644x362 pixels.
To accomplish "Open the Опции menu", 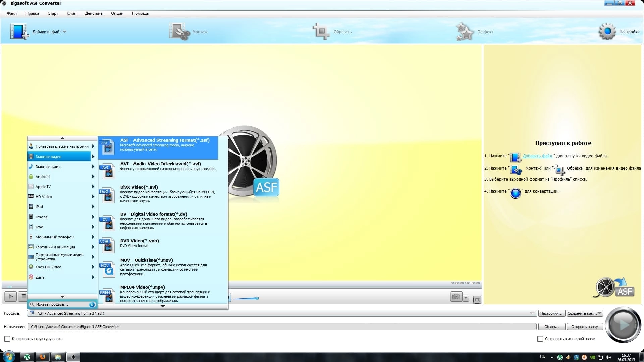I will click(x=117, y=13).
